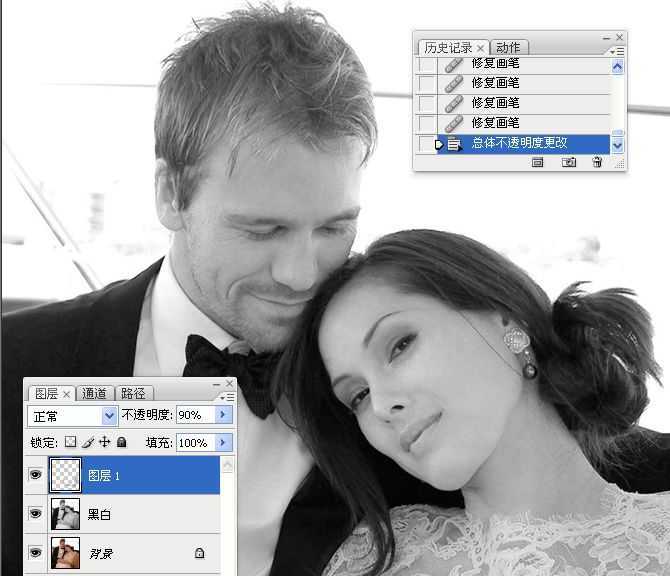Select the second 修复画笔 history state

click(523, 83)
